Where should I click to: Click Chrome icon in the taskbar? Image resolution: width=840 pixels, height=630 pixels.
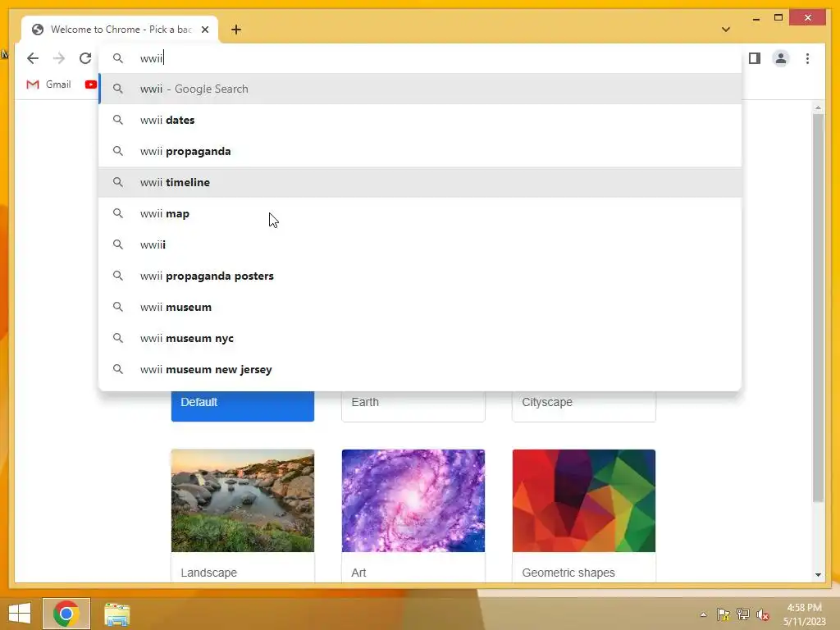click(66, 614)
